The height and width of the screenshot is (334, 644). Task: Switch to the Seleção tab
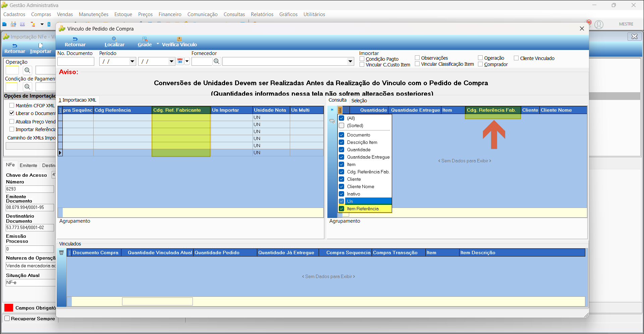[359, 101]
